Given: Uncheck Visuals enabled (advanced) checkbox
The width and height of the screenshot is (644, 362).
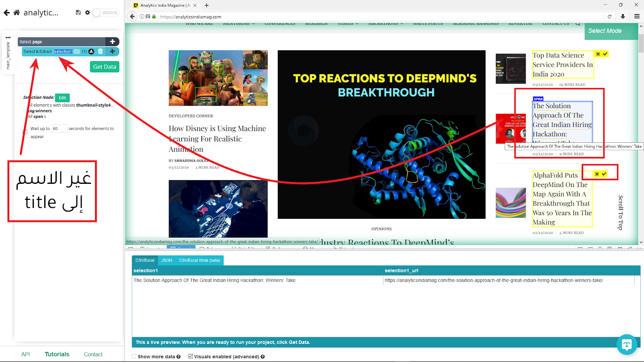Looking at the screenshot, I should 191,356.
